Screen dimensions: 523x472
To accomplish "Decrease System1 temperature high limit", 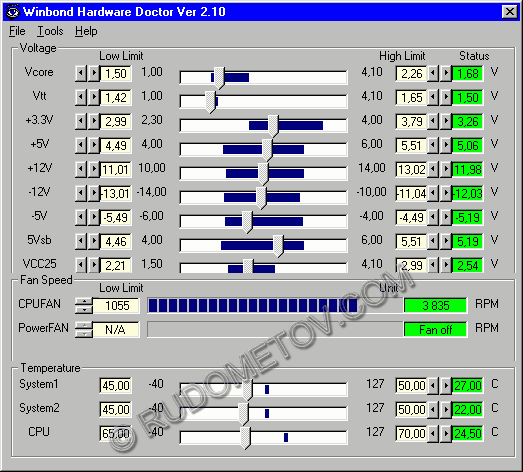I will click(x=433, y=386).
